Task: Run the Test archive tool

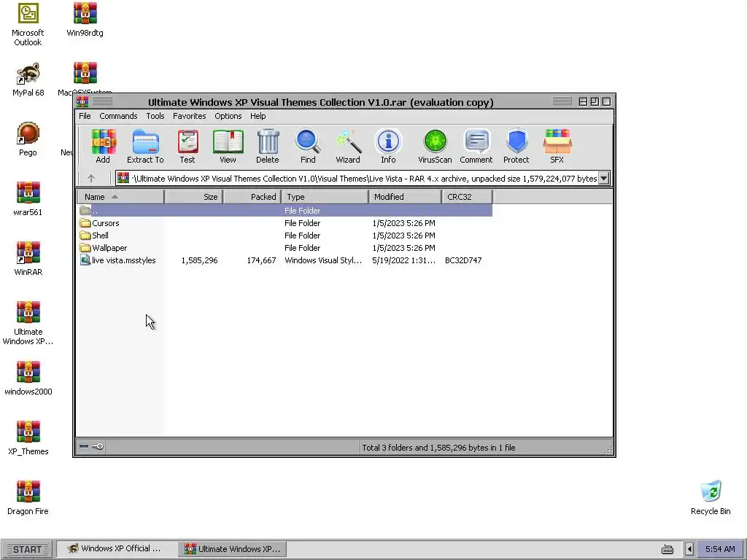Action: [187, 146]
